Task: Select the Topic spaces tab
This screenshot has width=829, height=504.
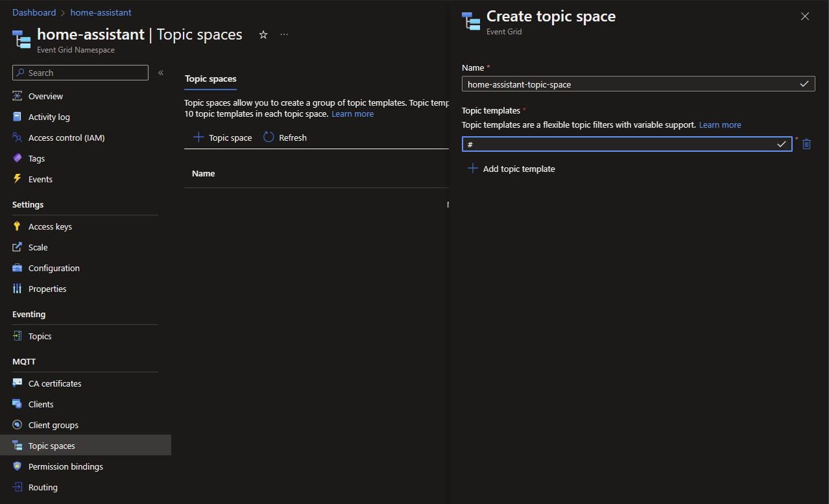Action: click(x=211, y=78)
